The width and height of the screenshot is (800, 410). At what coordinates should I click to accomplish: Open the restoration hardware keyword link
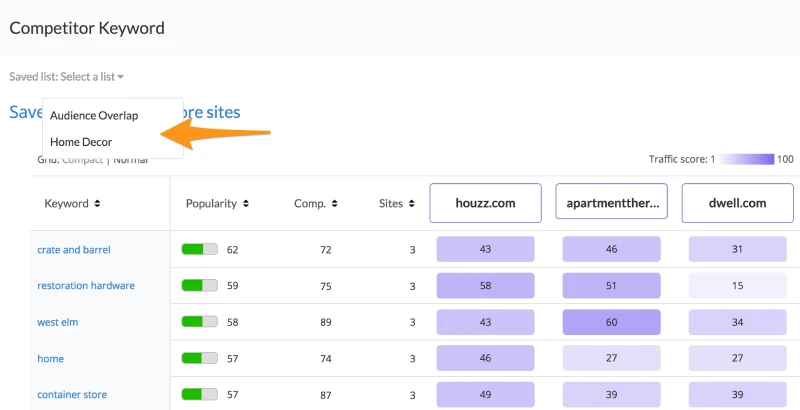tap(86, 286)
